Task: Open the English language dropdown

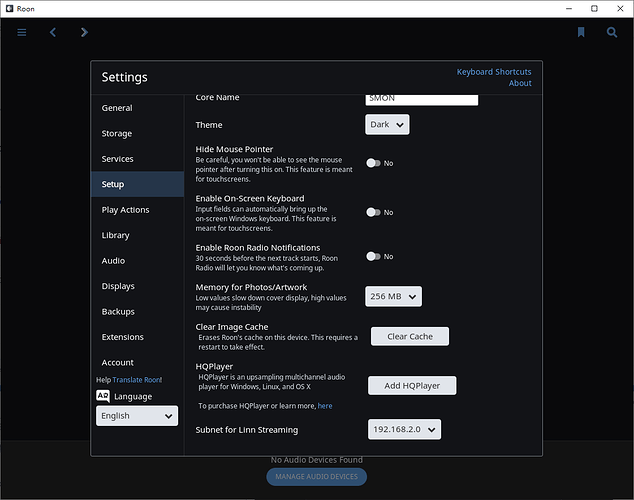Action: [137, 416]
